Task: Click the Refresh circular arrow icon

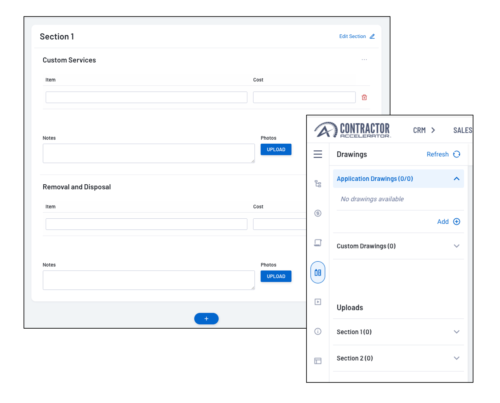Action: coord(457,154)
